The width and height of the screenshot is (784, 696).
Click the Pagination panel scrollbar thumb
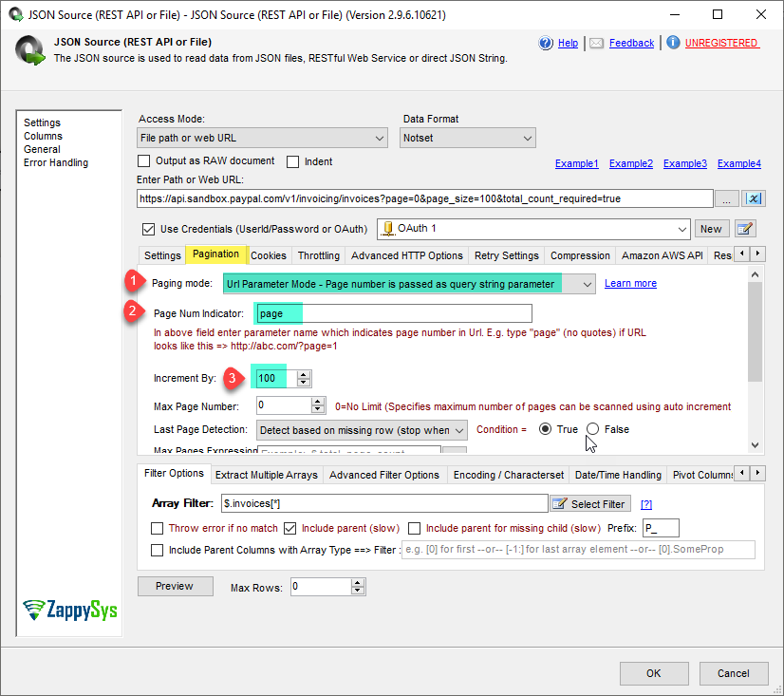pos(755,331)
